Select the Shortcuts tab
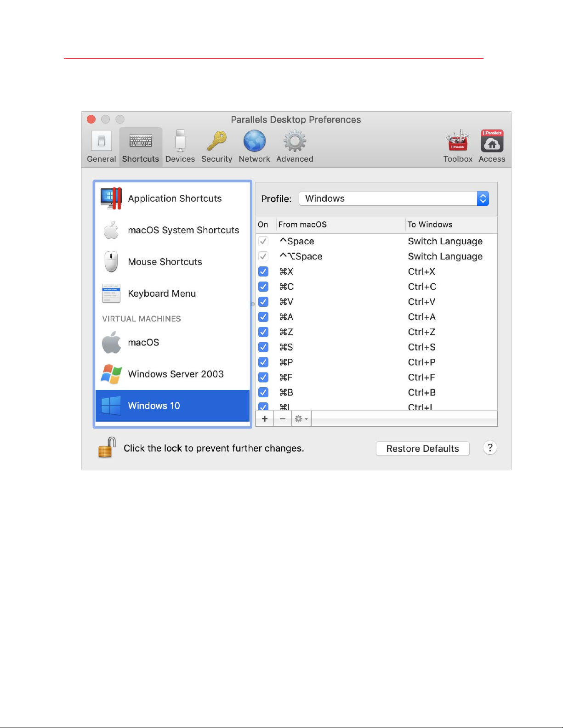The height and width of the screenshot is (728, 563). click(x=141, y=146)
